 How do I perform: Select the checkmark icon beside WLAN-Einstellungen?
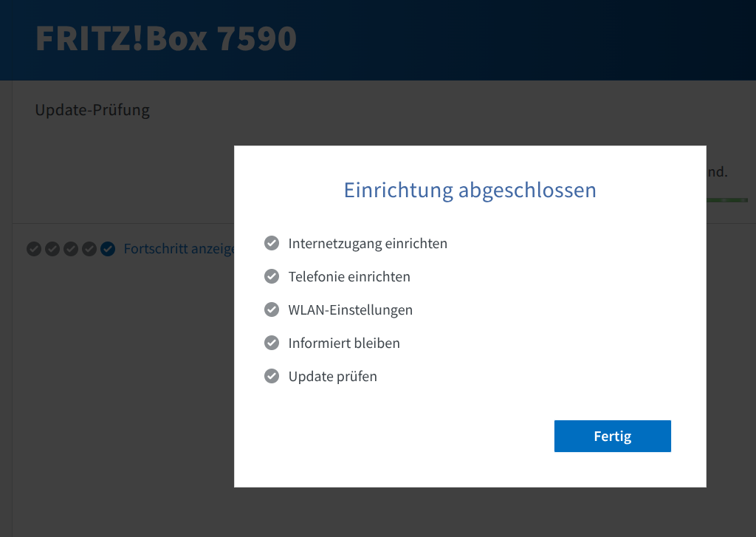pos(272,309)
